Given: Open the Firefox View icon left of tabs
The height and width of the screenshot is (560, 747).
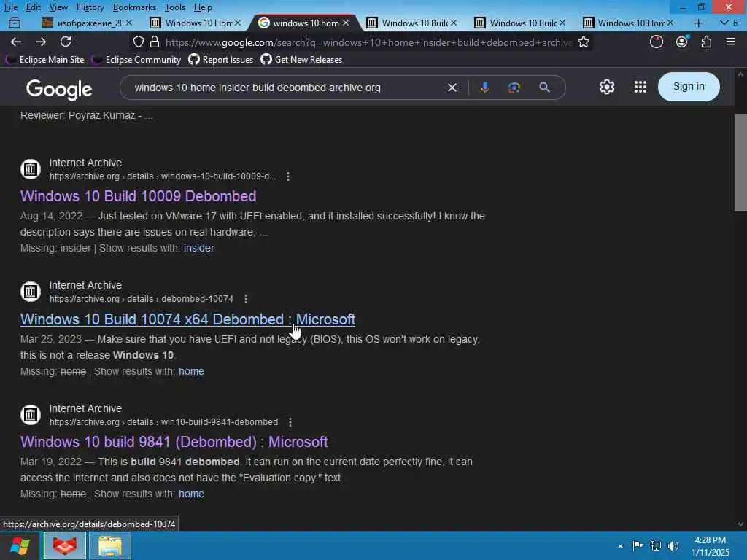Looking at the screenshot, I should point(15,23).
